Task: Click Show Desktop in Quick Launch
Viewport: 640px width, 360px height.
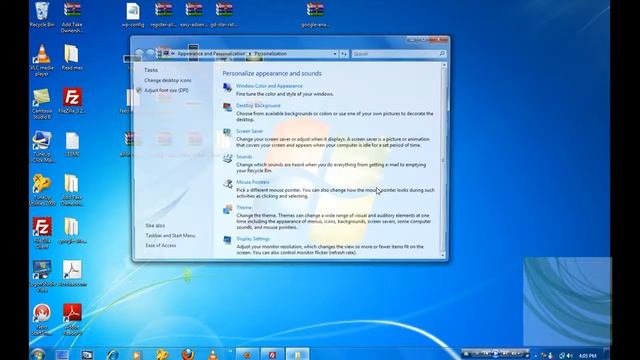Action: click(x=62, y=355)
